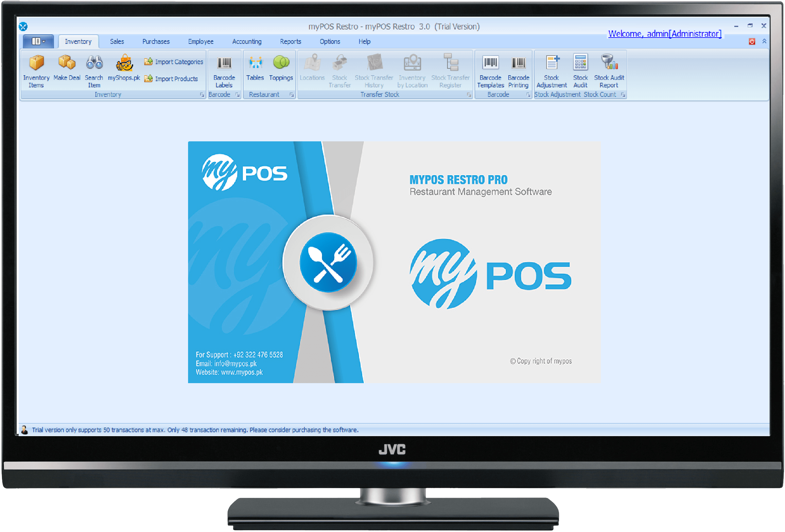Open Stock Adjustment
This screenshot has width=785, height=532.
tap(551, 71)
